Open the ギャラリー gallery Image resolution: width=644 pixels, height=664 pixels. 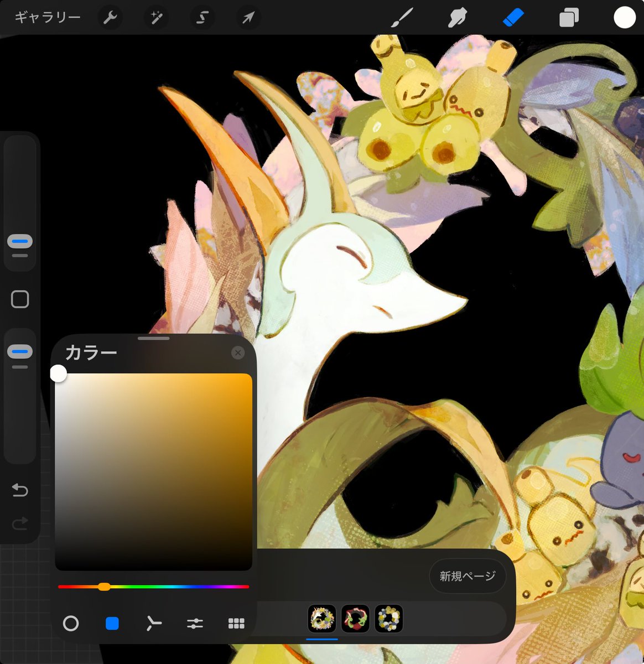[48, 17]
